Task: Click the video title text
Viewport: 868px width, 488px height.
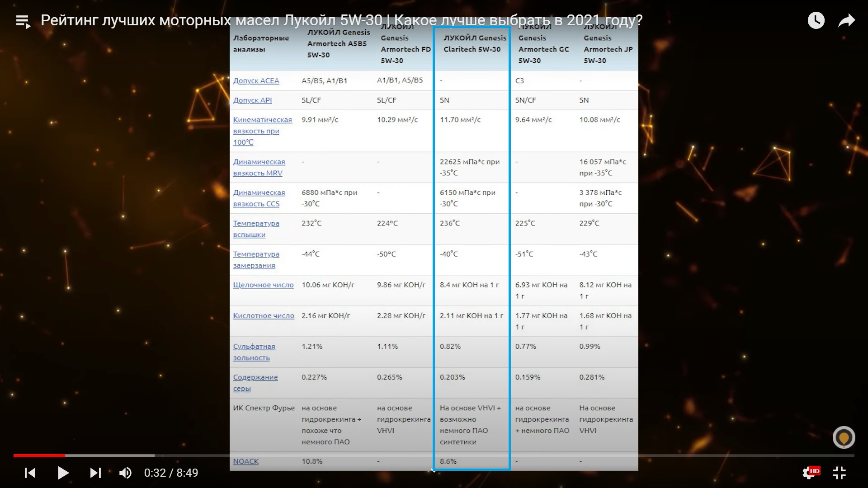Action: [x=341, y=20]
